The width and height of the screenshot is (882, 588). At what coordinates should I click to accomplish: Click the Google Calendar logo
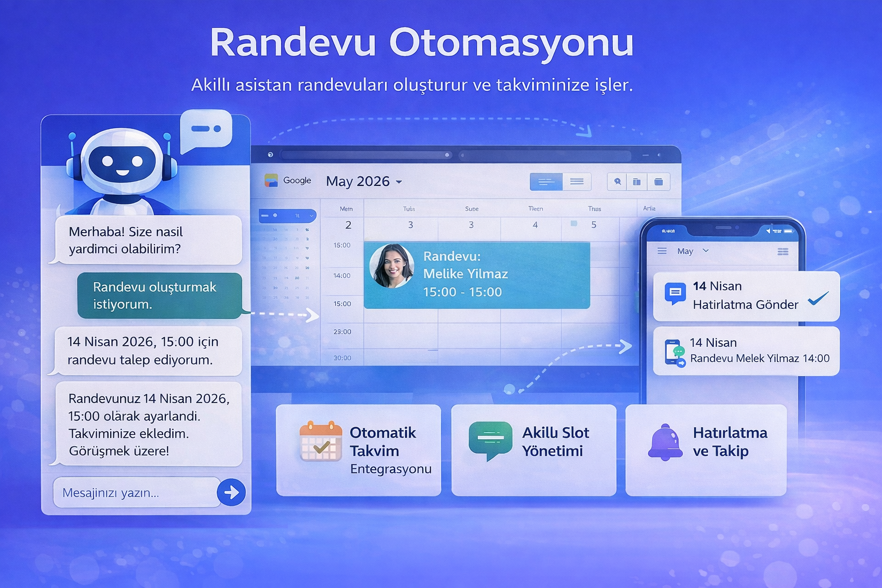tap(271, 180)
